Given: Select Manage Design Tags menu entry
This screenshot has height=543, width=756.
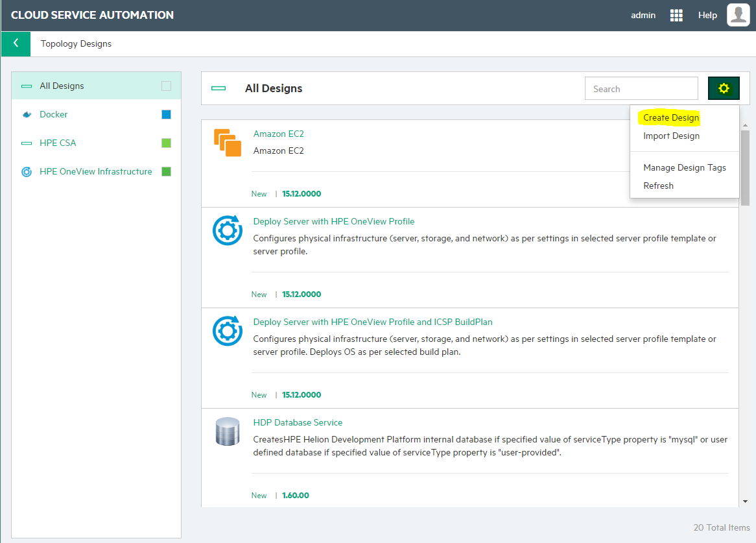Looking at the screenshot, I should coord(684,168).
